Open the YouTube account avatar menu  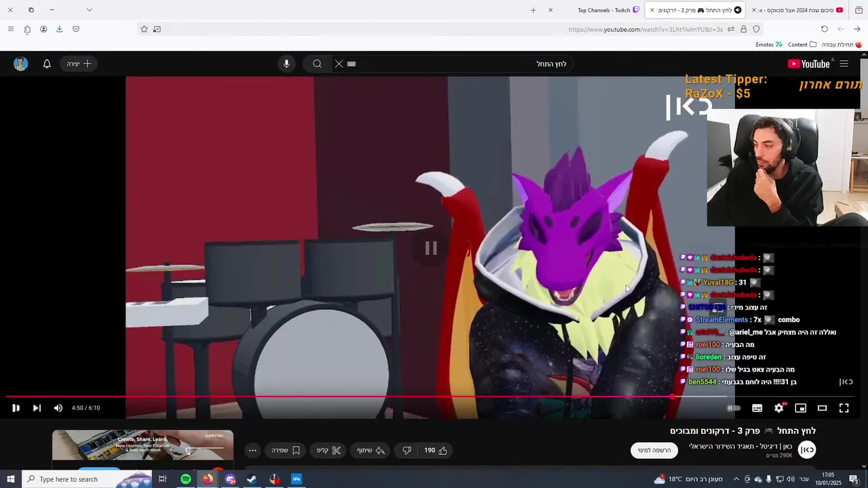point(20,64)
